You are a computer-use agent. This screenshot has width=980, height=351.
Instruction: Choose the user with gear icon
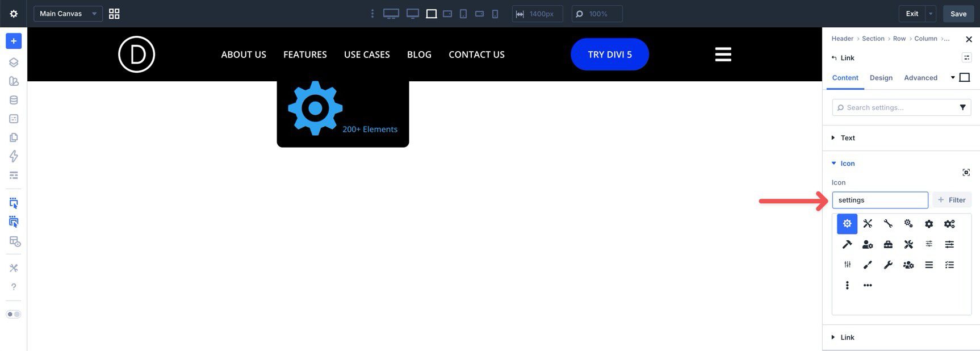[868, 244]
